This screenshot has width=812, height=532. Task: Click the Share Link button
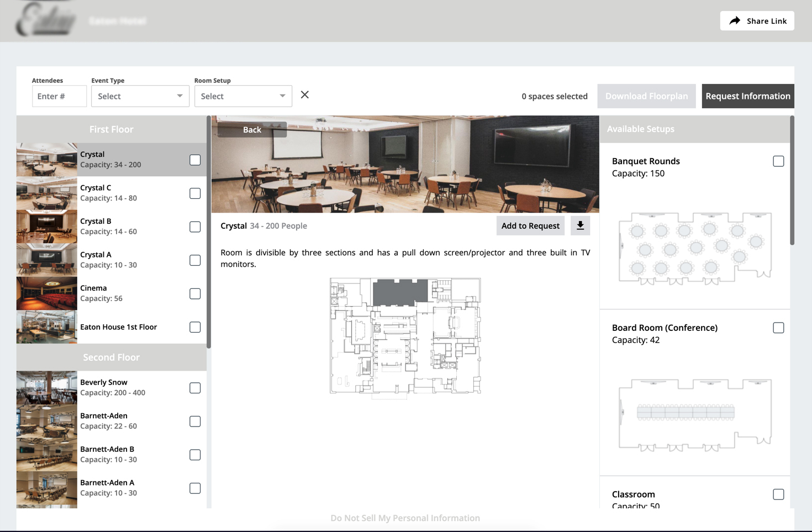[x=757, y=21]
